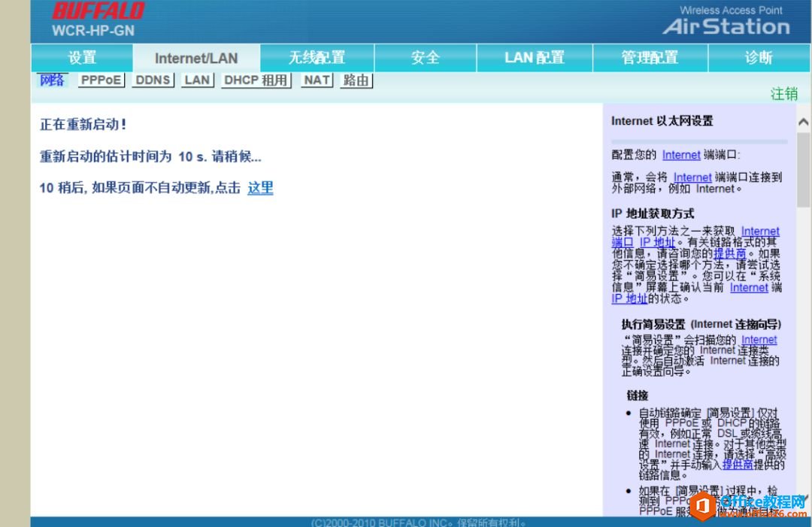
Task: Click 注销 to log out
Action: tap(784, 94)
